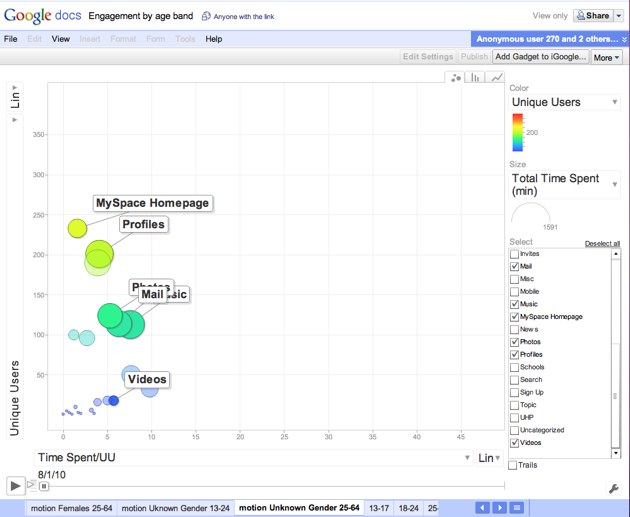
Task: Check the Mobile checkbox
Action: click(x=514, y=292)
